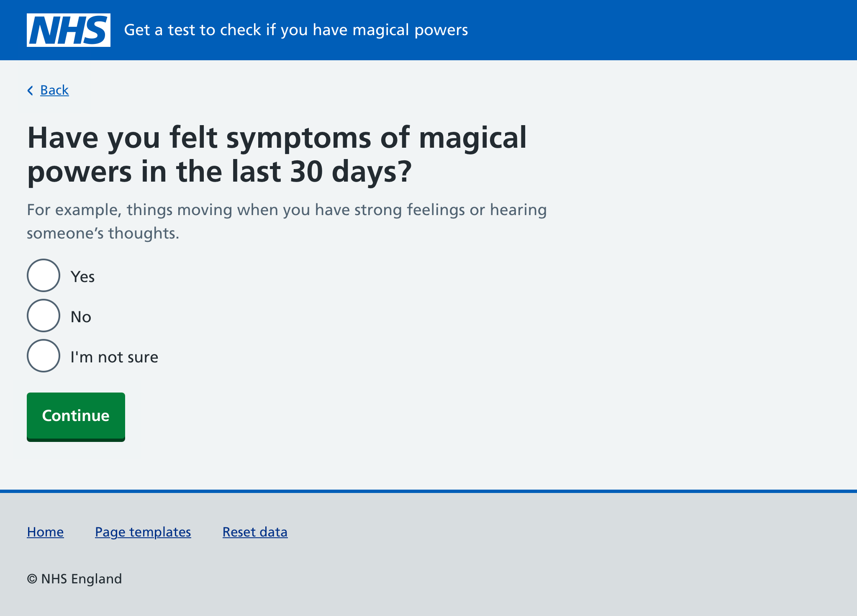857x616 pixels.
Task: Choose the I'm not sure radio button
Action: tap(44, 356)
